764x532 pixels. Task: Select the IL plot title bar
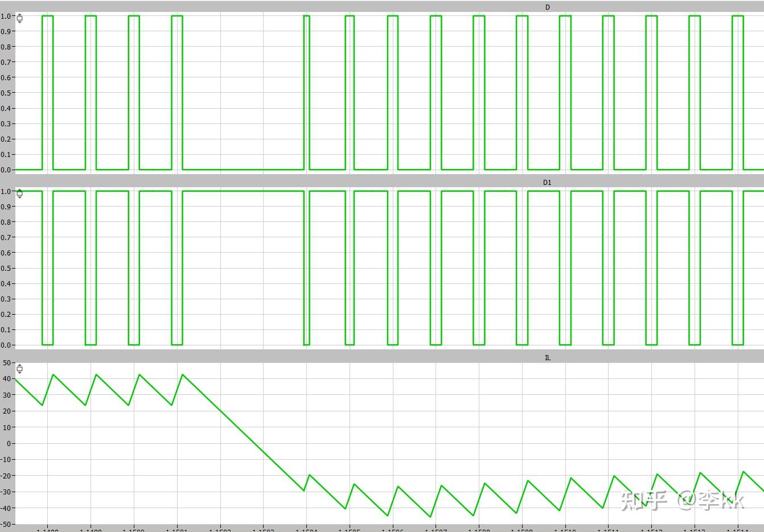[382, 357]
